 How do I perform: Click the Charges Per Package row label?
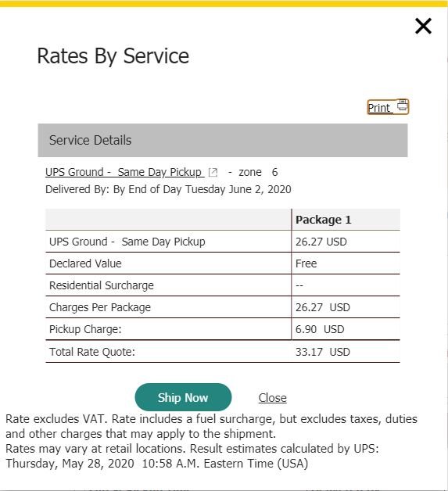(x=100, y=307)
